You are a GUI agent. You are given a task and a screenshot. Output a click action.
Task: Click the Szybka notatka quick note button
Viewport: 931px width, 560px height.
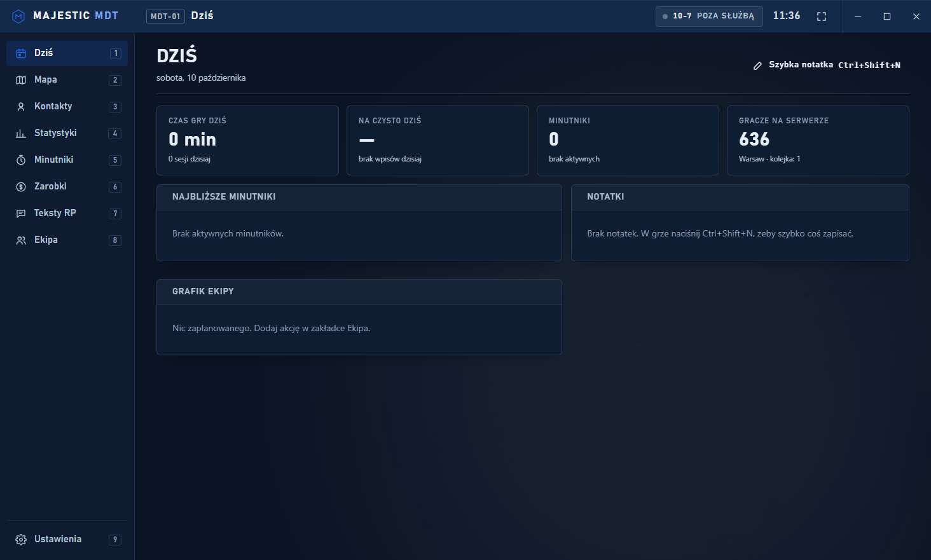click(827, 65)
